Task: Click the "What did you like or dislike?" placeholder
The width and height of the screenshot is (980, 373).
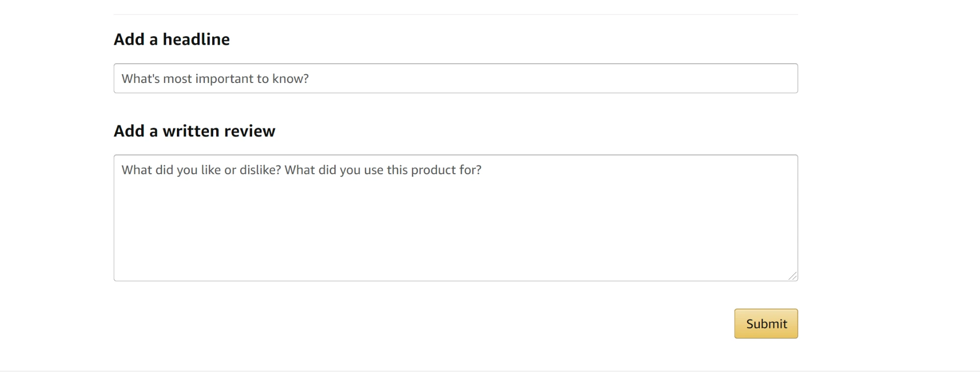Action: click(x=201, y=170)
